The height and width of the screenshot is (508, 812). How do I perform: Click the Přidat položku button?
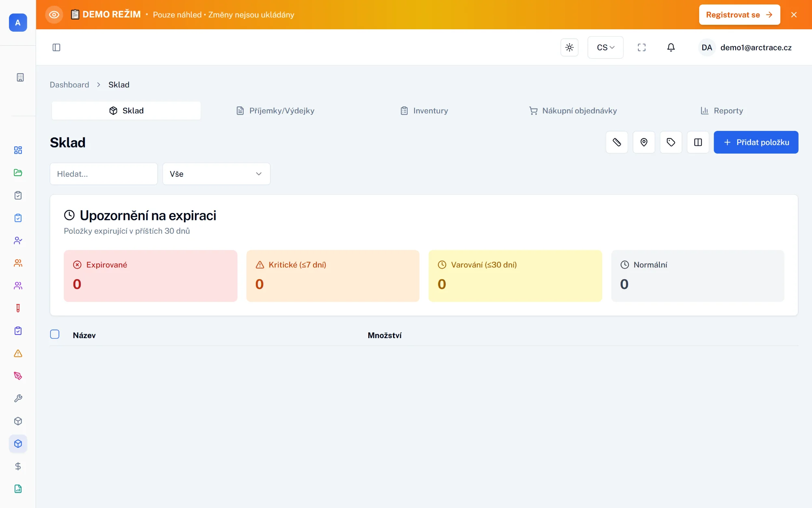point(756,142)
